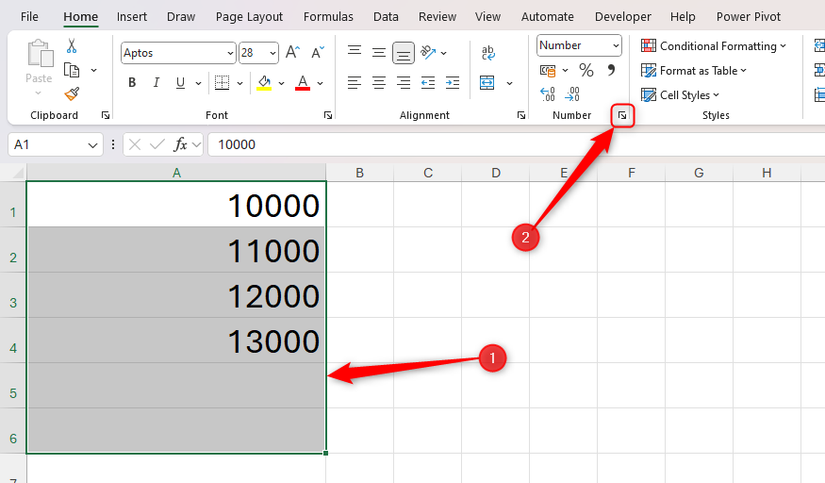825x483 pixels.
Task: Increase font size with the larger A
Action: [293, 53]
